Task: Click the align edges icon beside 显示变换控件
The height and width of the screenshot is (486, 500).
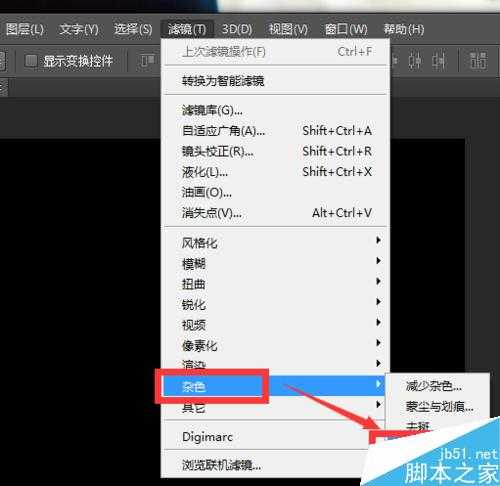Action: [148, 61]
